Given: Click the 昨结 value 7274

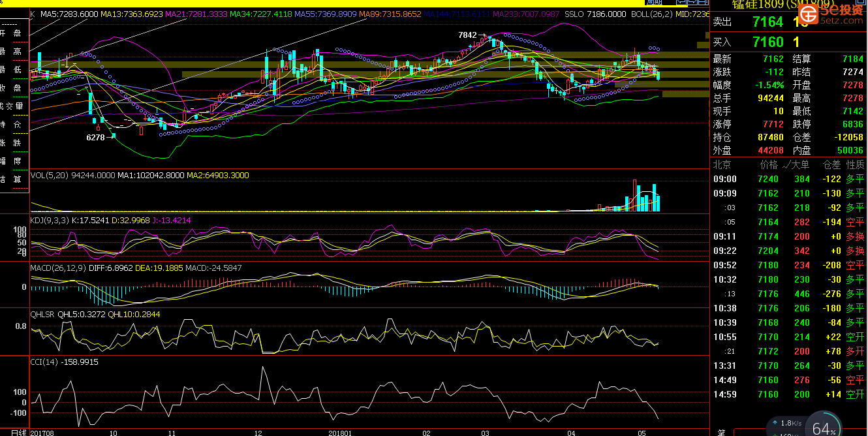Looking at the screenshot, I should point(852,72).
